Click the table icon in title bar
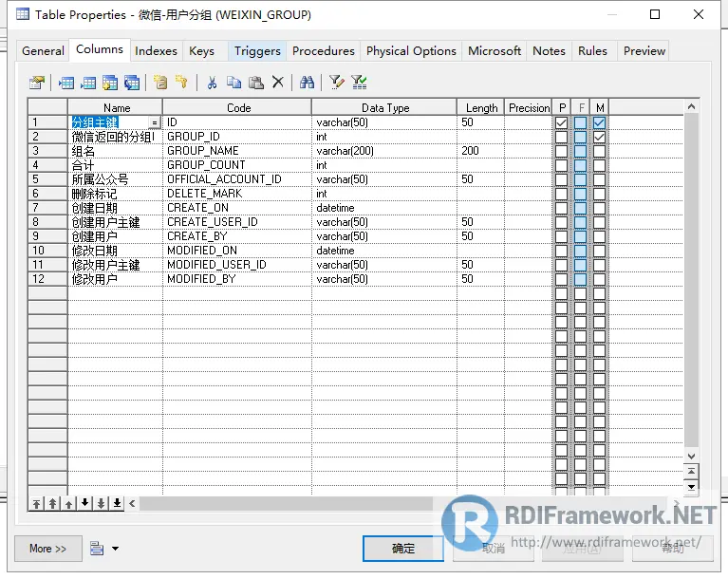 click(22, 14)
